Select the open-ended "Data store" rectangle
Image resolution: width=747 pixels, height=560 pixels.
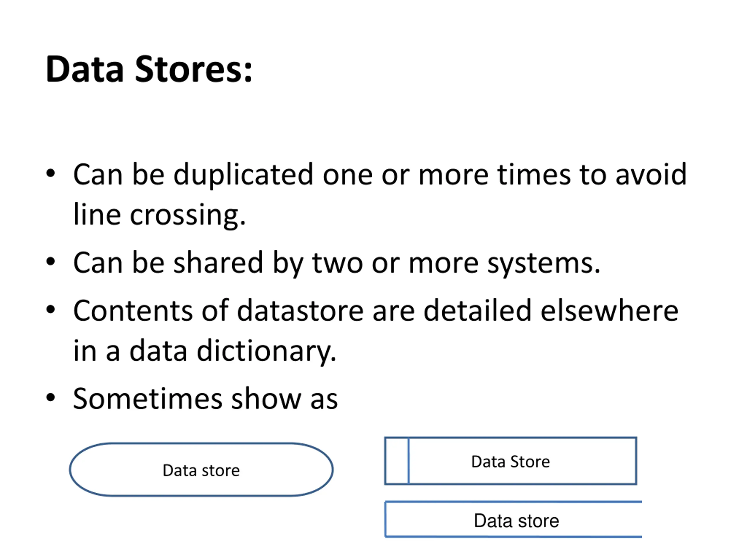click(513, 519)
